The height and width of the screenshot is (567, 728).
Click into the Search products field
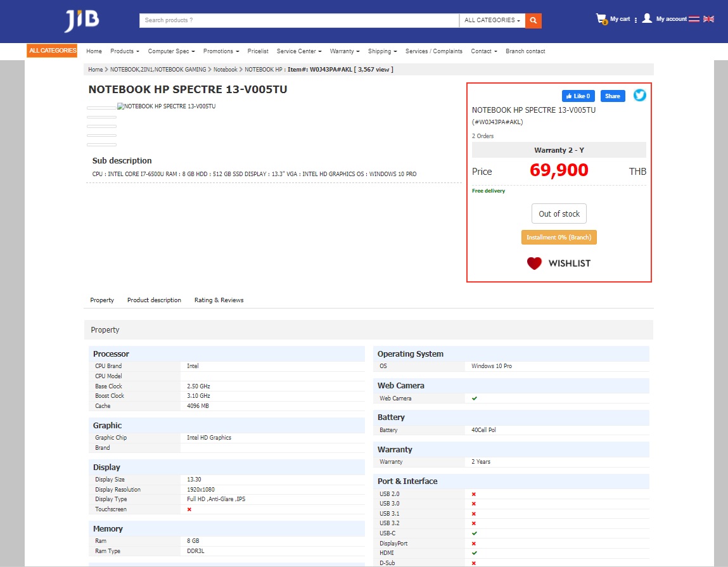click(299, 20)
